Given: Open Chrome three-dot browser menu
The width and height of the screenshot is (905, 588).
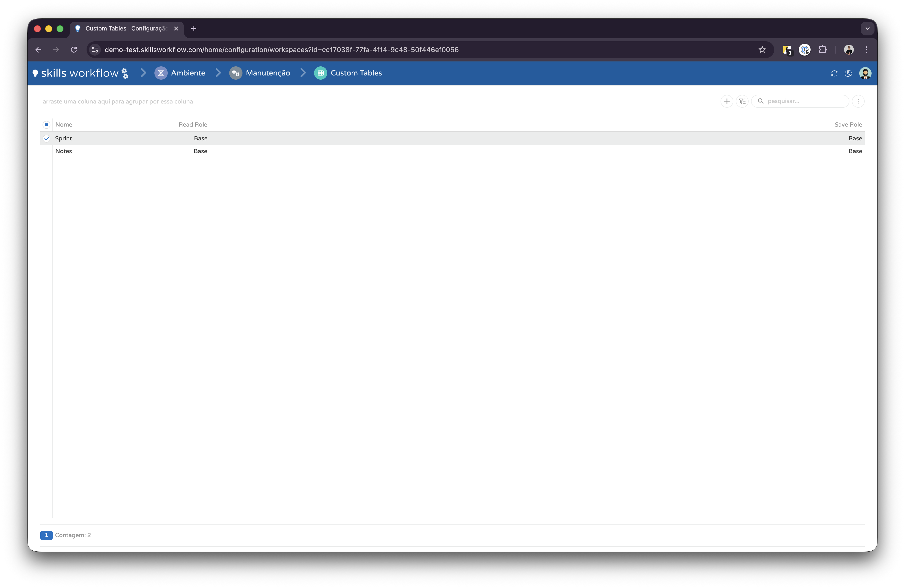Looking at the screenshot, I should [x=867, y=50].
